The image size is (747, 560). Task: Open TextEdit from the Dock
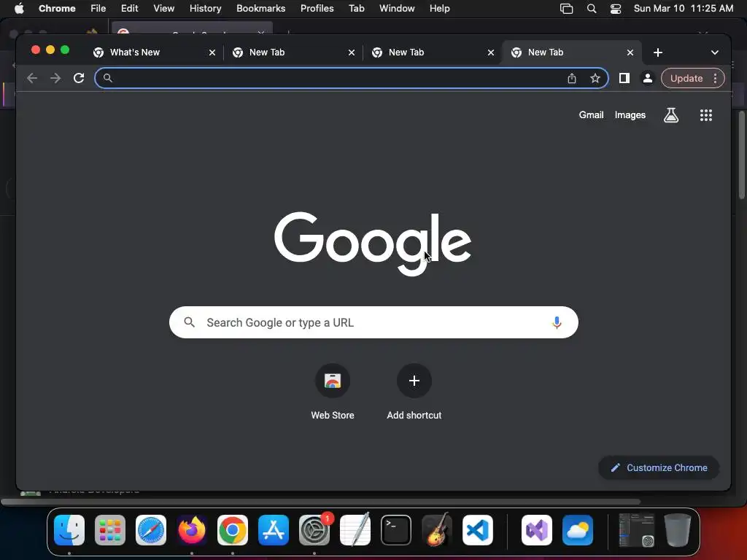point(355,530)
